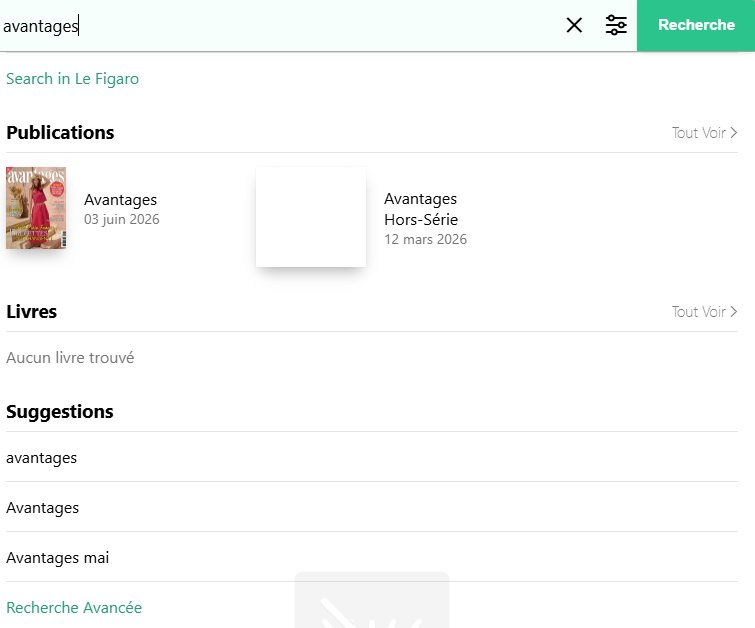755x628 pixels.
Task: Clear the search field with the X icon
Action: point(574,25)
